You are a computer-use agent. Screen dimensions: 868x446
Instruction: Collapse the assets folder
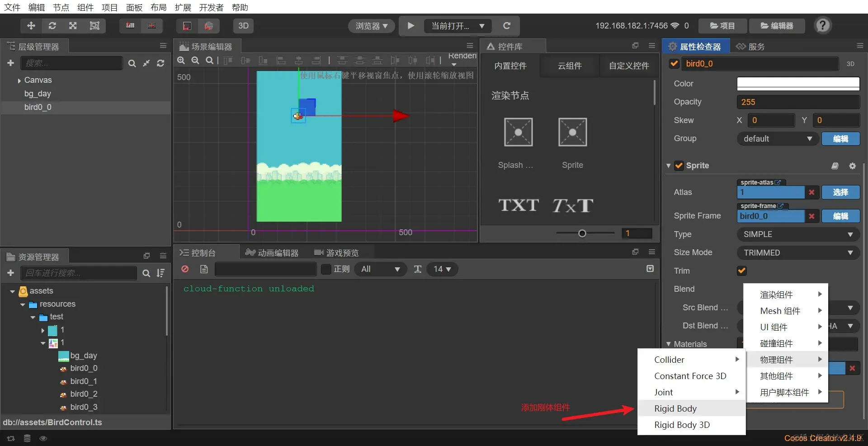12,291
